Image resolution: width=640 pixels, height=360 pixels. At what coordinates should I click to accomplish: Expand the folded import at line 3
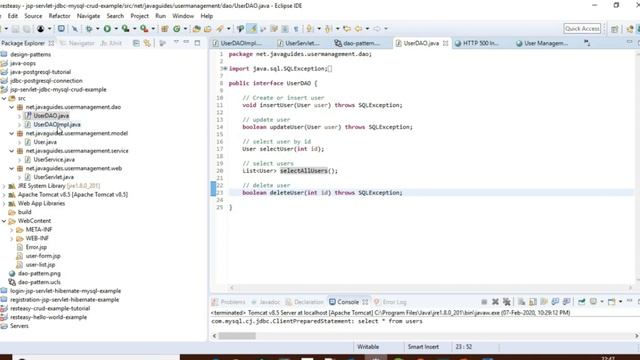(225, 69)
